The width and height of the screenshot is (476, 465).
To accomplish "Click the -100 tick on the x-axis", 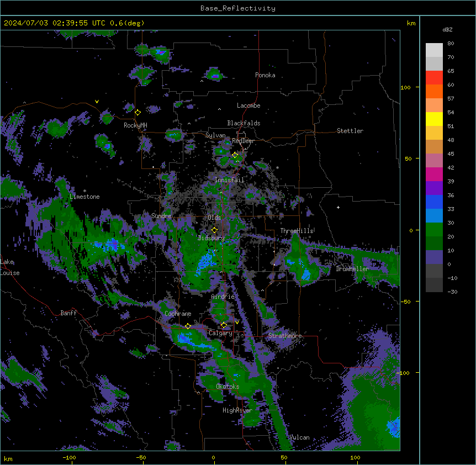I will point(69,457).
